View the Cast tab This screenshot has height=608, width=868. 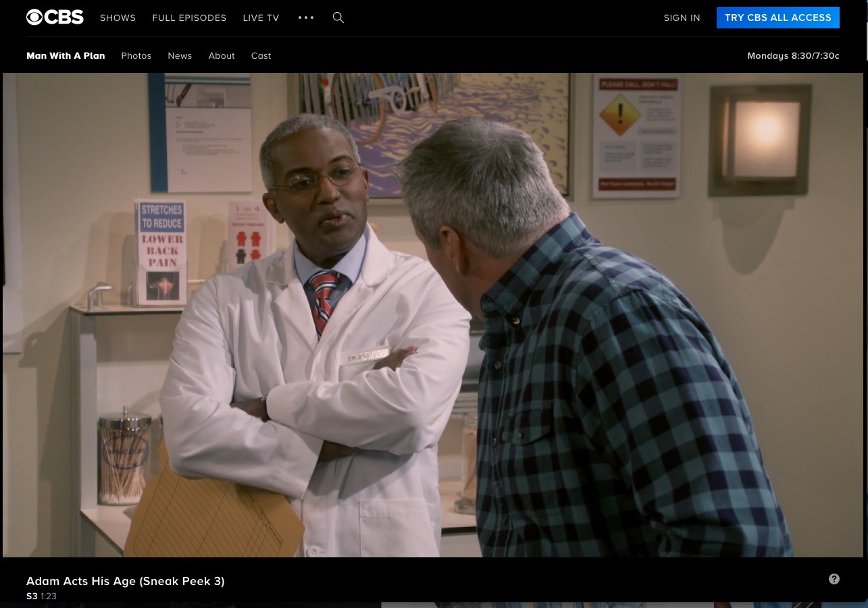(x=261, y=56)
